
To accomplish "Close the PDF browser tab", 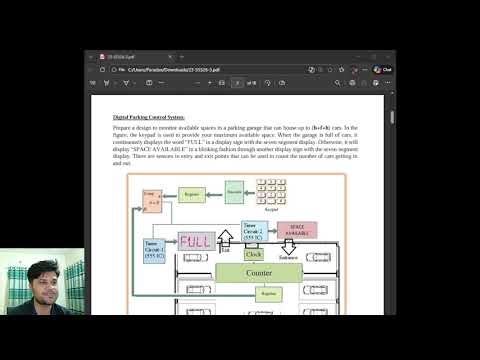I will click(170, 57).
